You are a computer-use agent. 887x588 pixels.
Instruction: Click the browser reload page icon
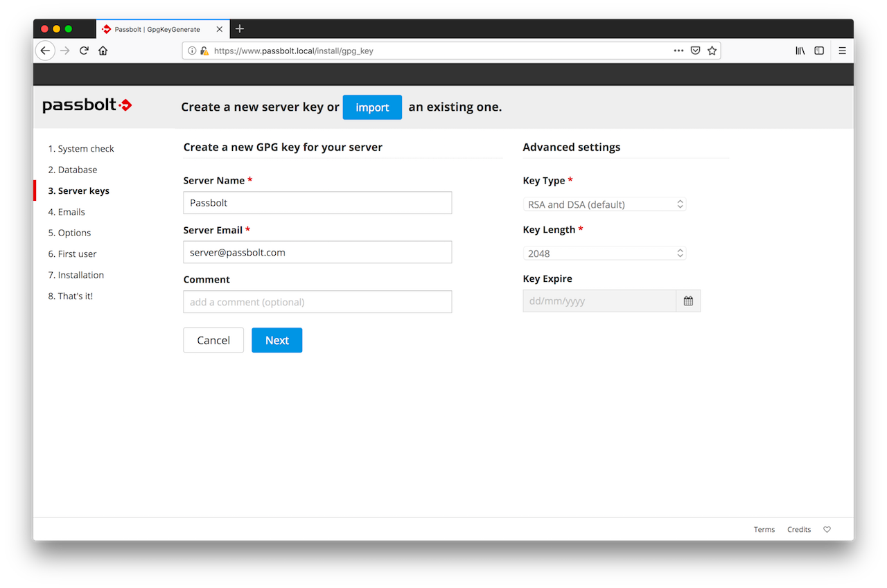(x=84, y=51)
